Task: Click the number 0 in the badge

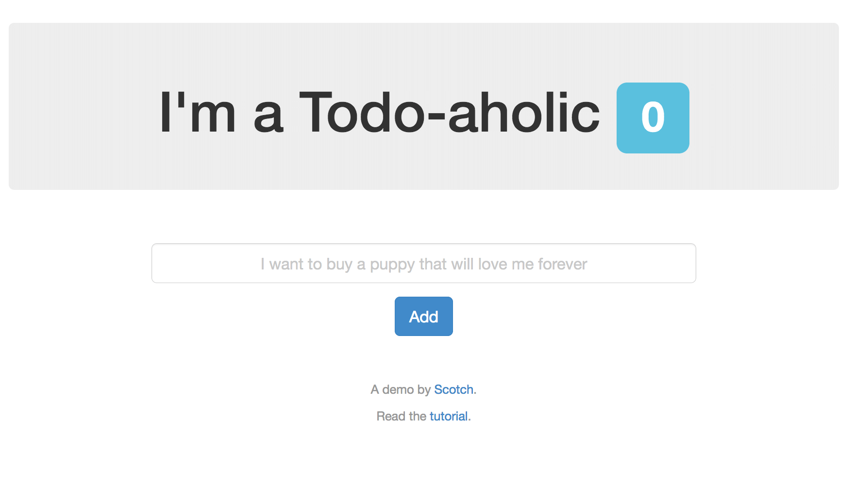Action: pyautogui.click(x=653, y=118)
